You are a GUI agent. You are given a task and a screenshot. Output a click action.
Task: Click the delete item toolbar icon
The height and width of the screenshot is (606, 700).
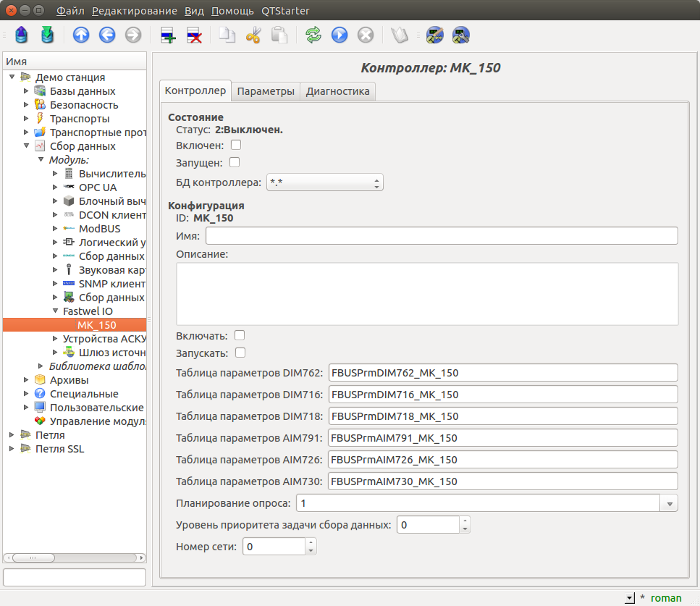coord(194,35)
